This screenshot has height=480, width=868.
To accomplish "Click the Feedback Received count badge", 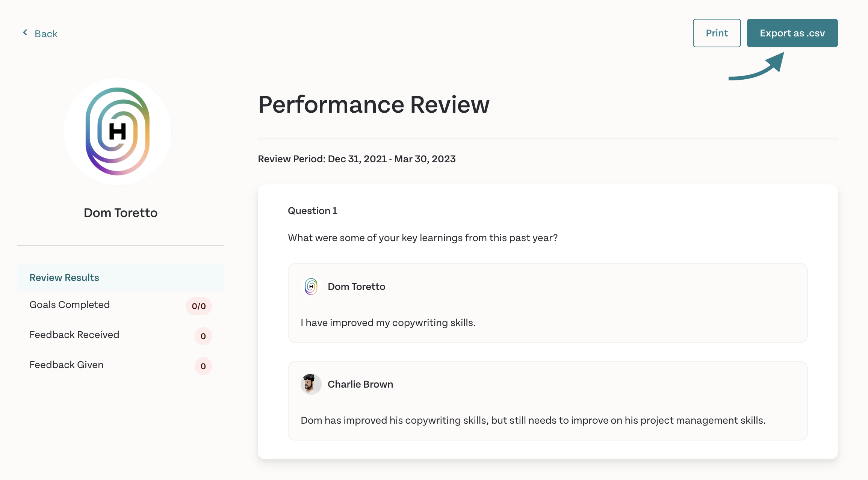I will [203, 336].
